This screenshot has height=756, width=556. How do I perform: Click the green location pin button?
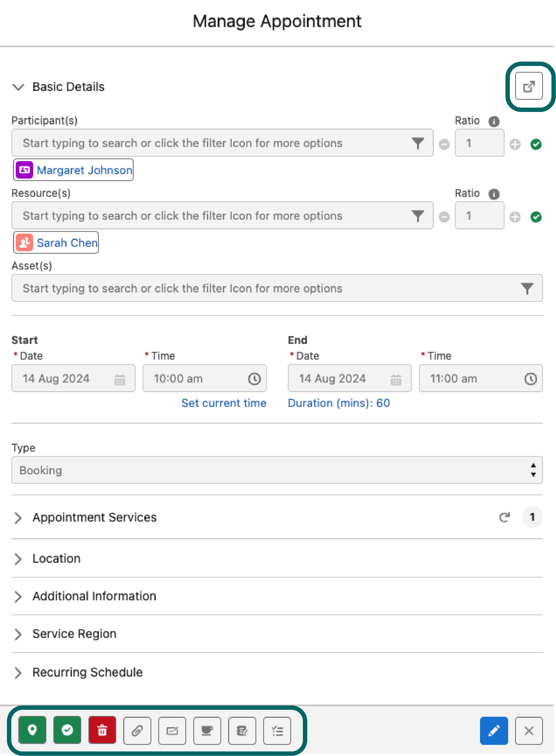click(x=32, y=730)
